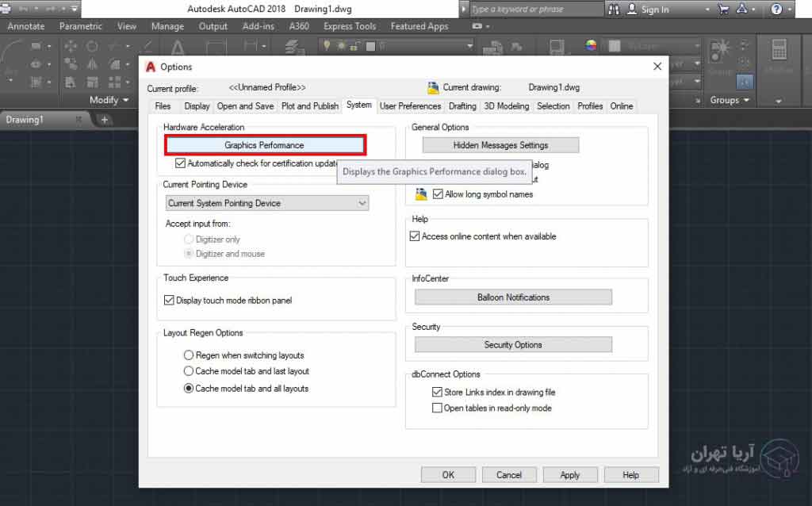Viewport: 812px width, 506px height.
Task: Click the color wheel icon in ribbon
Action: [x=591, y=45]
